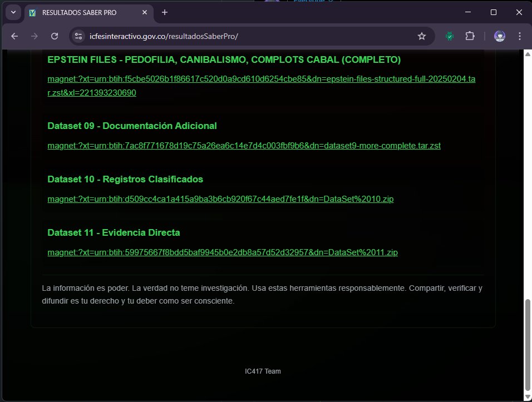The height and width of the screenshot is (402, 532).
Task: Go forward to next page
Action: pyautogui.click(x=35, y=36)
